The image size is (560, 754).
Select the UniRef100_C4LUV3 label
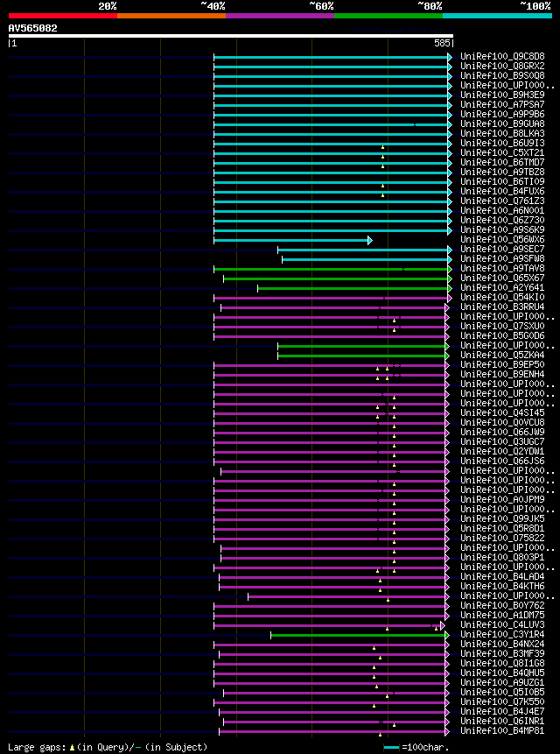[x=502, y=624]
